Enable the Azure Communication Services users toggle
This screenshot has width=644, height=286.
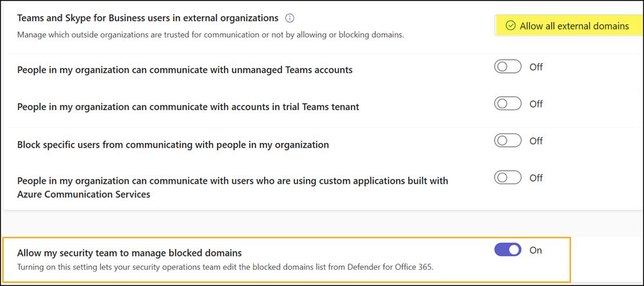pyautogui.click(x=507, y=177)
